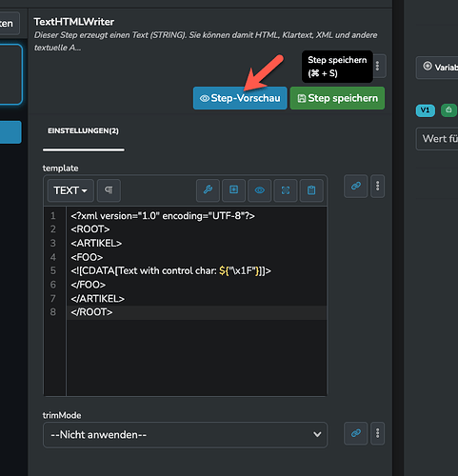Image resolution: width=458 pixels, height=476 pixels.
Task: Switch to the EINSTELLUNGEN(2) tab
Action: [83, 130]
